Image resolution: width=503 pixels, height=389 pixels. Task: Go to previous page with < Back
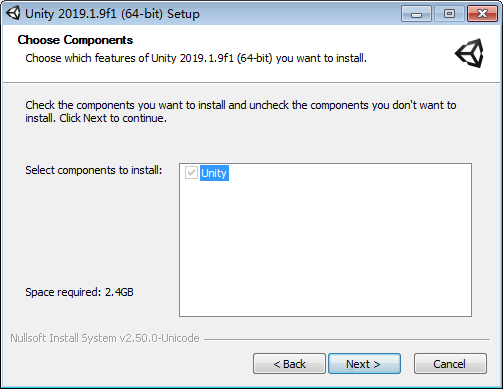point(289,364)
